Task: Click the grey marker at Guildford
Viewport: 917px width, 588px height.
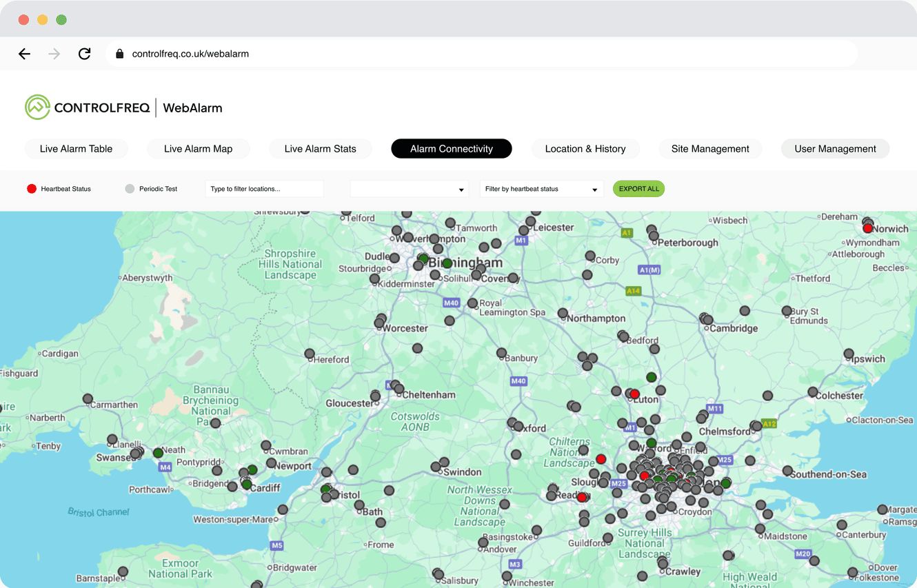Action: click(607, 538)
